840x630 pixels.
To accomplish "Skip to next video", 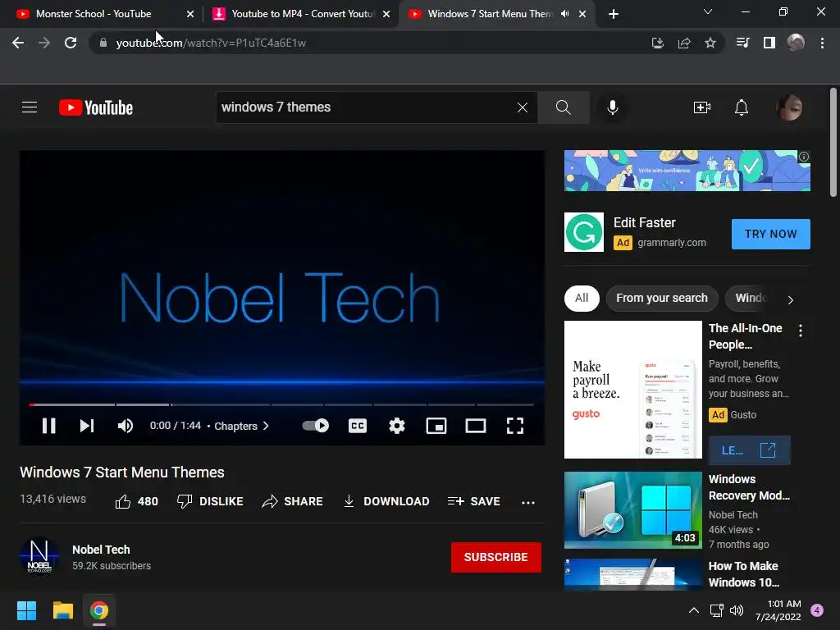I will [87, 426].
